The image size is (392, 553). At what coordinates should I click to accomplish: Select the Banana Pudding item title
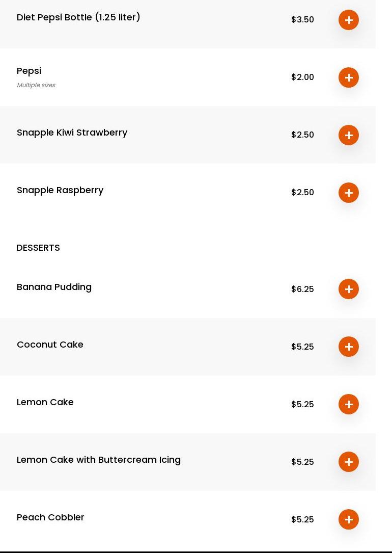[54, 287]
